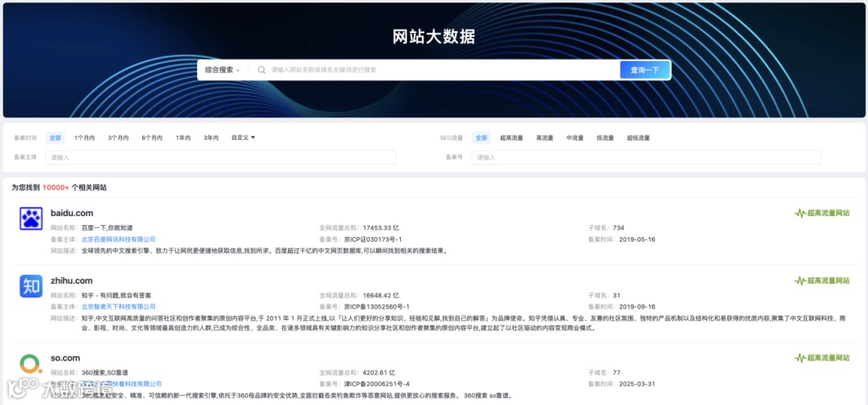The image size is (868, 405).
Task: Click 京ICP证030173号-1 filing number
Action: click(373, 239)
